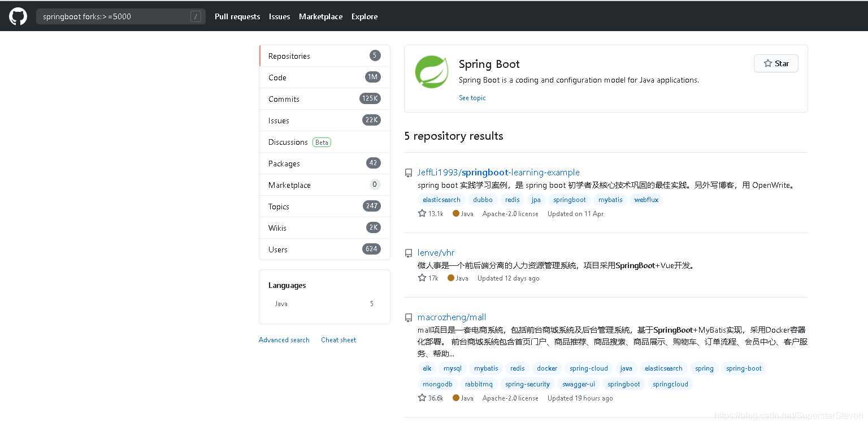
Task: Open Explore in top navigation
Action: [x=364, y=16]
